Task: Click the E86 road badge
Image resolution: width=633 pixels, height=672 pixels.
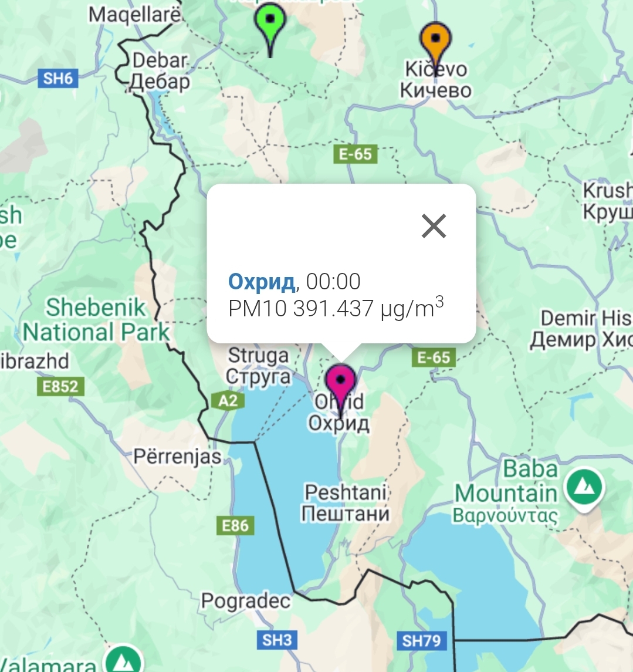Action: (x=235, y=525)
